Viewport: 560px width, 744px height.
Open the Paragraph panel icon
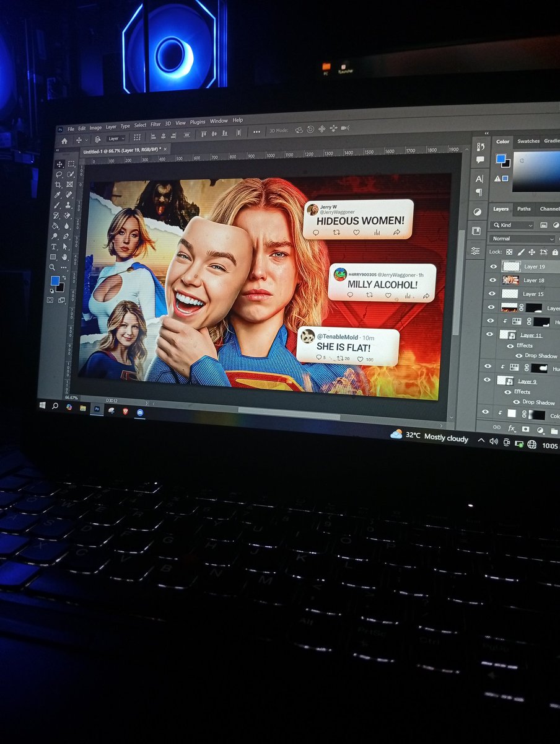(479, 192)
